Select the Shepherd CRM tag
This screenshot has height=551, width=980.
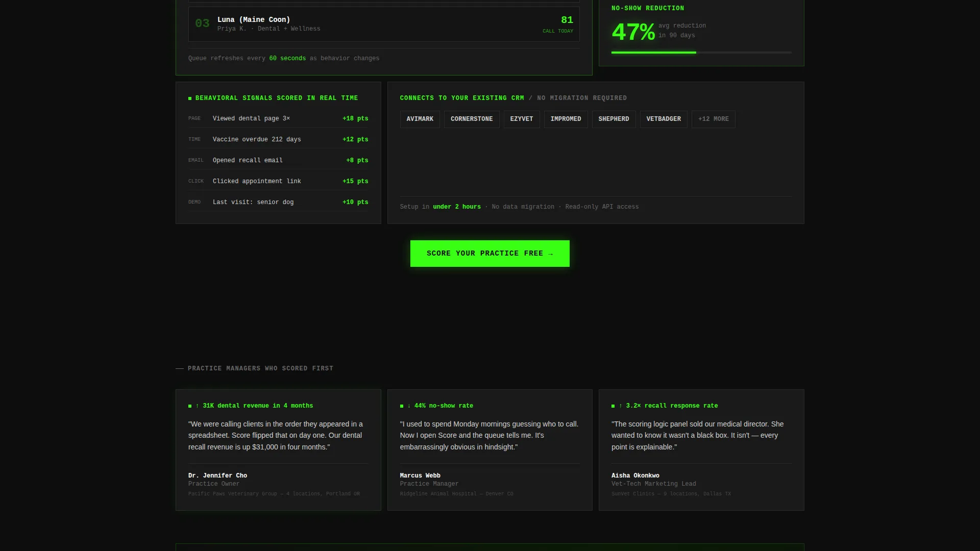click(x=614, y=119)
